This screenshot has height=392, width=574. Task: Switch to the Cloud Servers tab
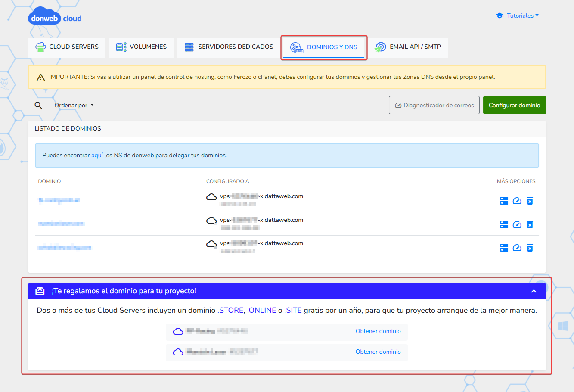pyautogui.click(x=67, y=47)
